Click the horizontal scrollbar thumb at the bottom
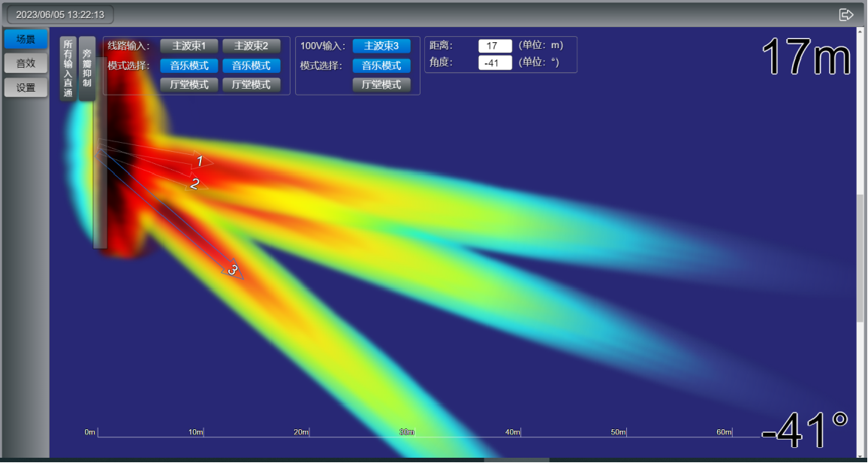 coord(517,460)
